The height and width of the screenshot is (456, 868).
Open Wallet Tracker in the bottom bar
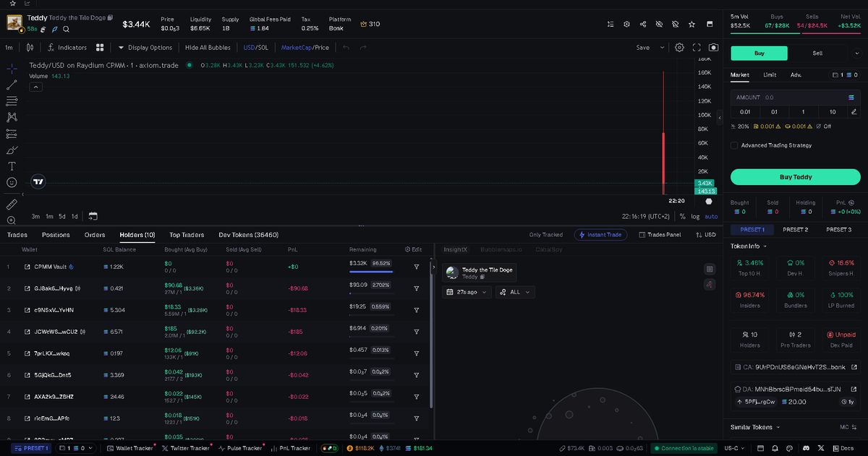tap(129, 448)
